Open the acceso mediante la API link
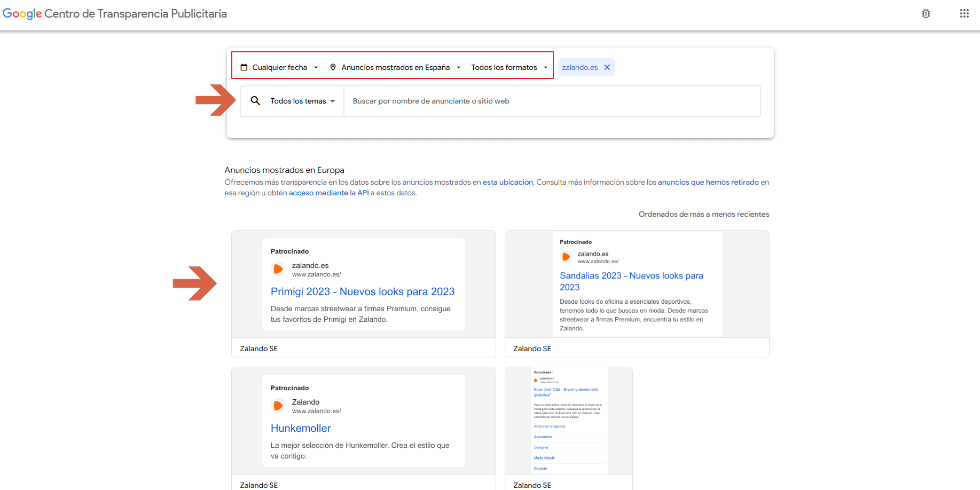Screen dimensions: 980x490 328,193
